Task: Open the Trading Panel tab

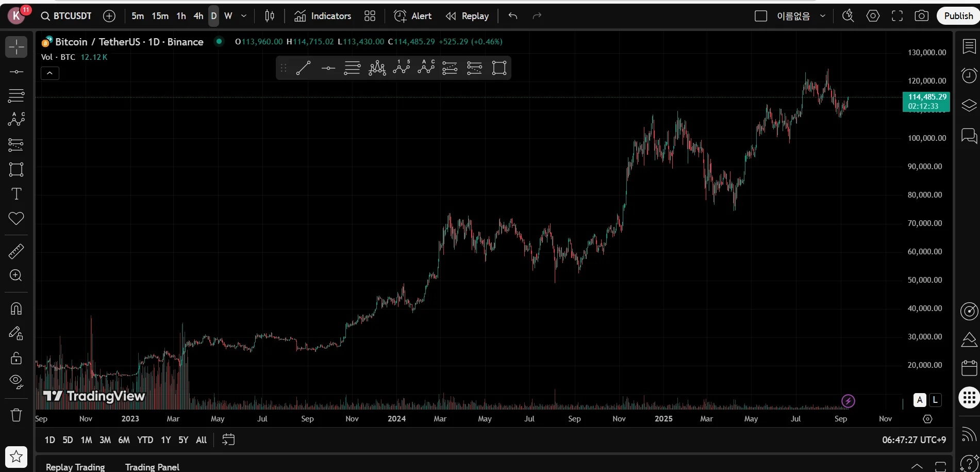Action: (x=152, y=467)
